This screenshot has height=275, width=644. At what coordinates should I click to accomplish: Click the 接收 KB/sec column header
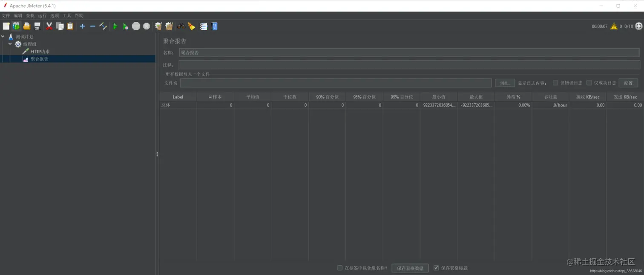588,97
